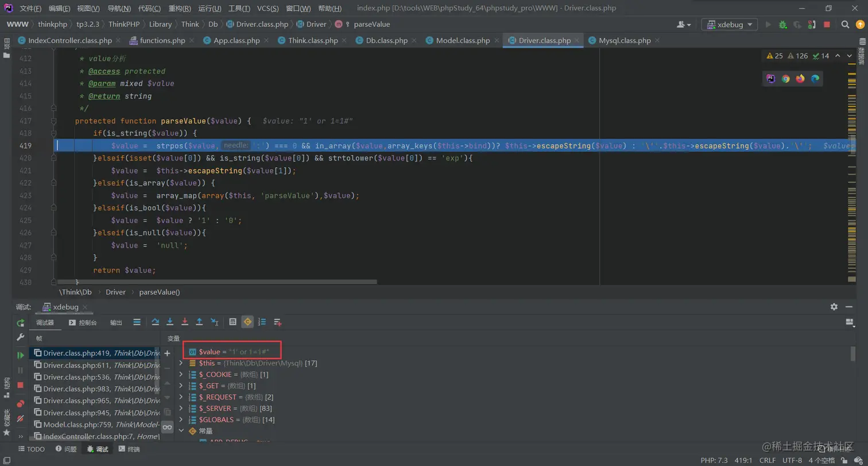This screenshot has width=868, height=466.
Task: Click Step Into in debugger toolbar
Action: (170, 322)
